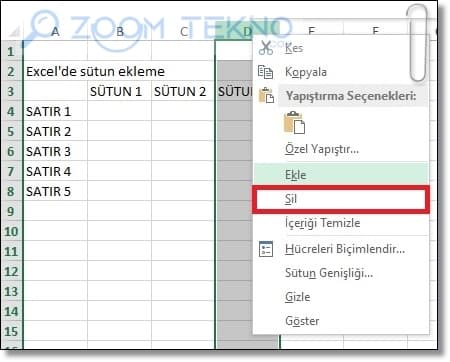Viewport: 450px width, 362px height.
Task: Select row 1 header
Action: click(11, 51)
